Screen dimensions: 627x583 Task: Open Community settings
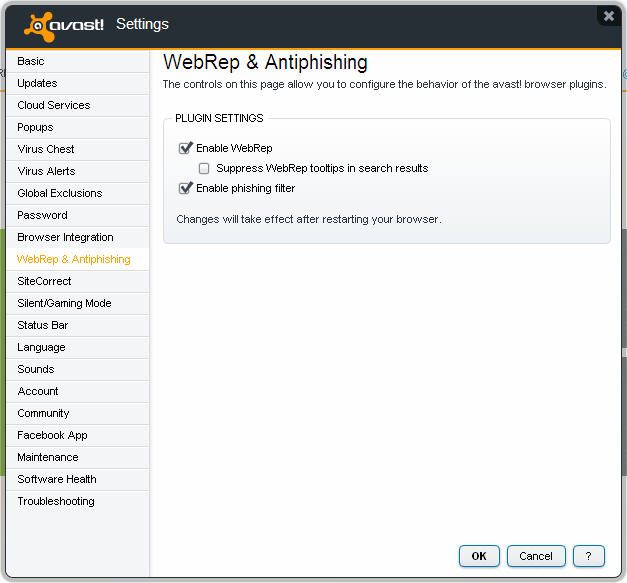(78, 413)
